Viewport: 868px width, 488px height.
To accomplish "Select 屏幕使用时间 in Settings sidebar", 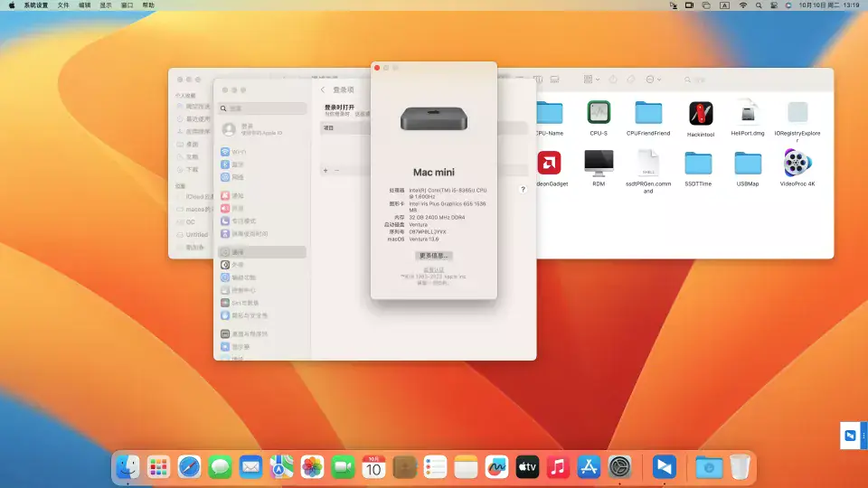I will pyautogui.click(x=262, y=233).
